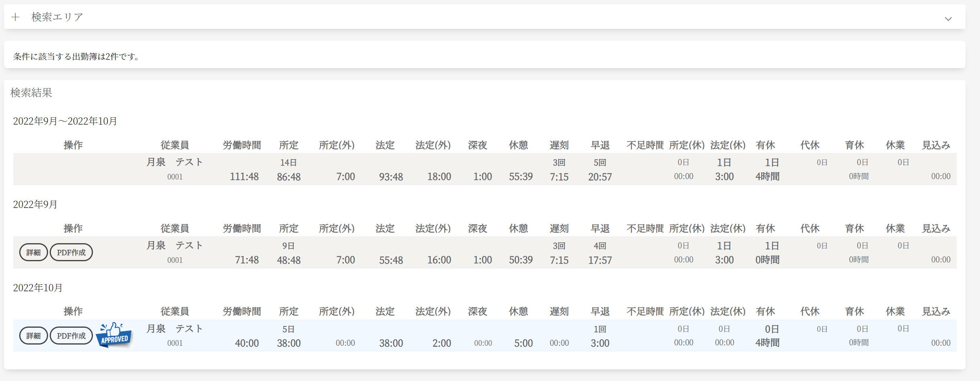The image size is (980, 381).
Task: Click the APPROVED thumbs-up stamp icon
Action: click(114, 335)
